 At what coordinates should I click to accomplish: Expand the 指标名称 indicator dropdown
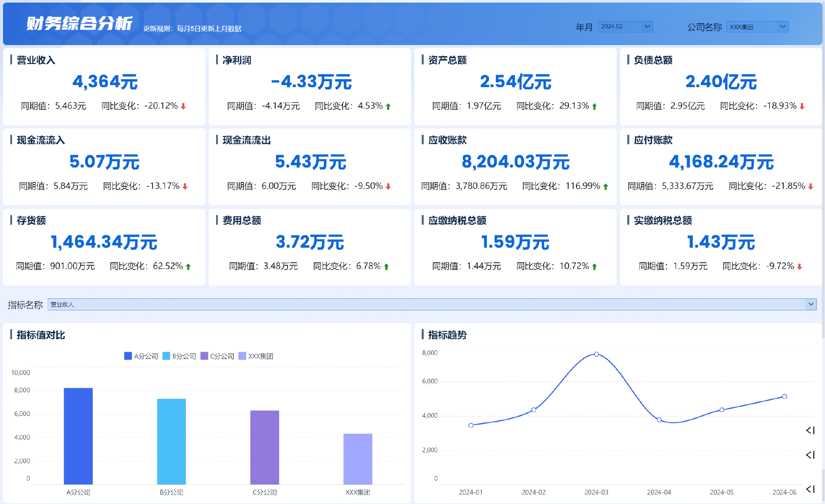coord(810,304)
